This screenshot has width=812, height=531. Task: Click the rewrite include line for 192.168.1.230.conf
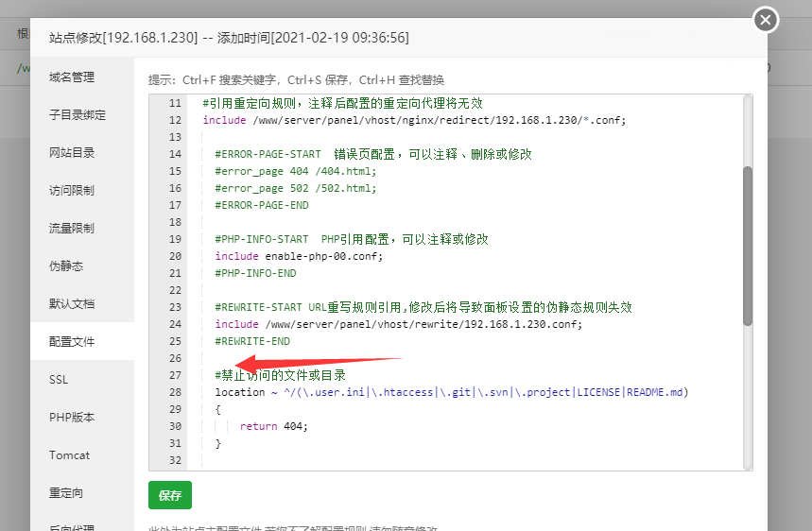click(398, 324)
